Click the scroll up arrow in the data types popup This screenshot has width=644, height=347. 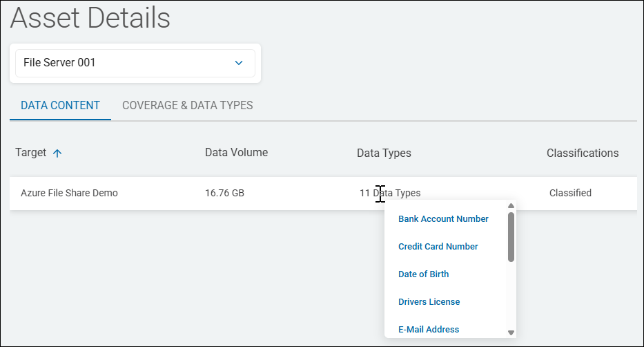point(511,205)
